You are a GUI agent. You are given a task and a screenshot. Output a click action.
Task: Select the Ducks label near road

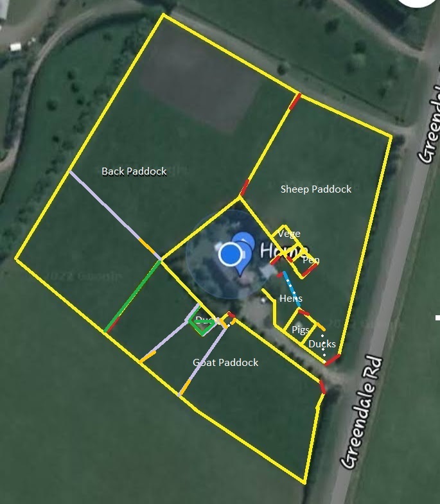tap(322, 344)
